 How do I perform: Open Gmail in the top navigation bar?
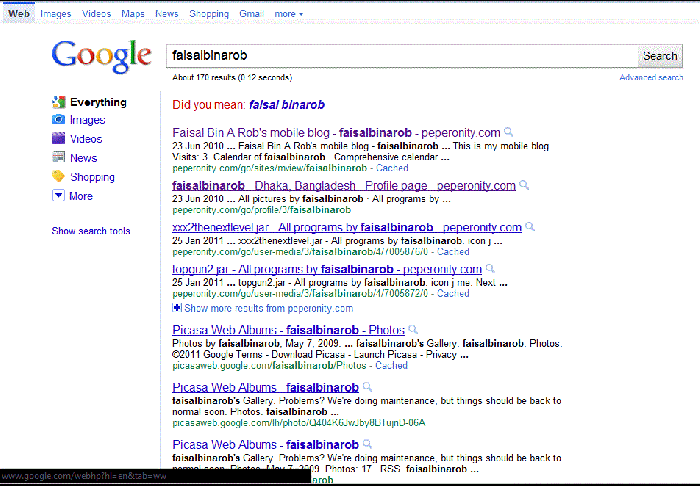click(251, 14)
